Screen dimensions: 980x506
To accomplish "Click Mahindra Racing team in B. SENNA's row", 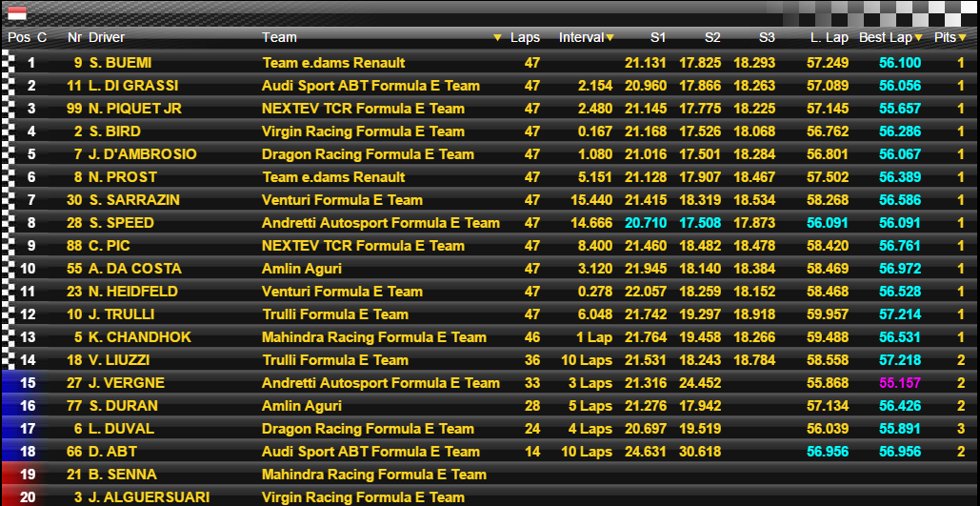I will (373, 475).
